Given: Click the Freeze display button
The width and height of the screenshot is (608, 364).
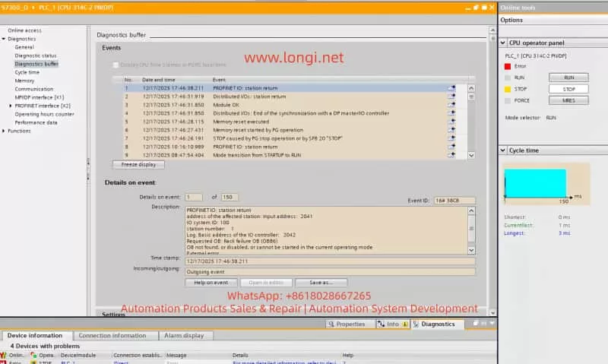Looking at the screenshot, I should 138,165.
